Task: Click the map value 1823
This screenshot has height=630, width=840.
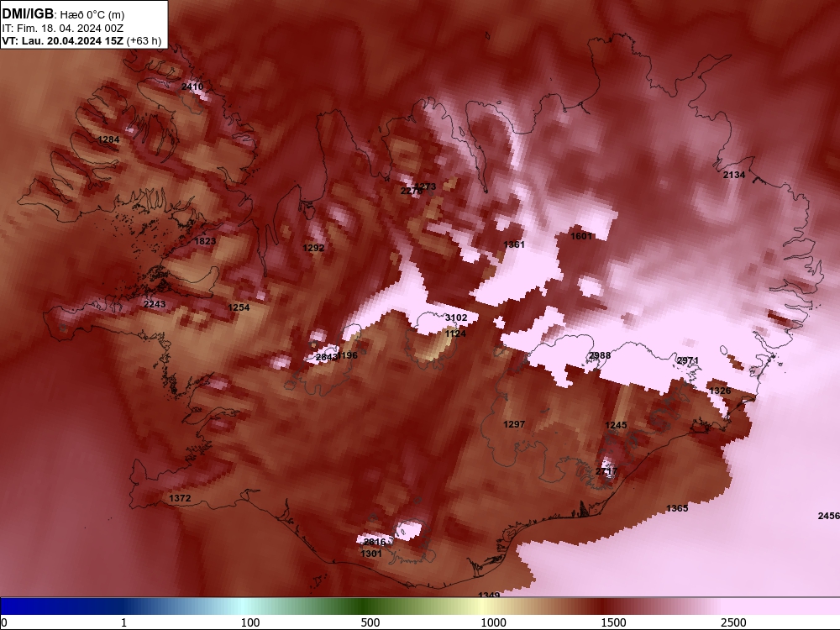Action: coord(205,241)
